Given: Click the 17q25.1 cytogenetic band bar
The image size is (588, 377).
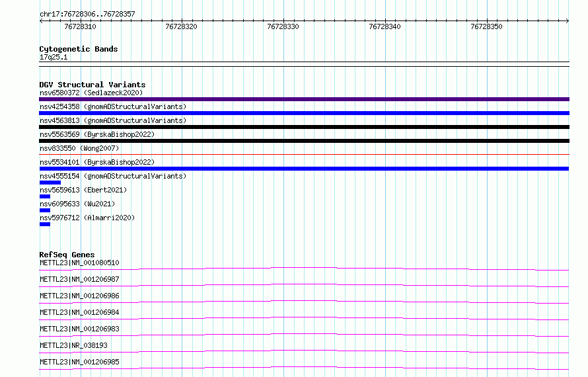Looking at the screenshot, I should coord(304,64).
